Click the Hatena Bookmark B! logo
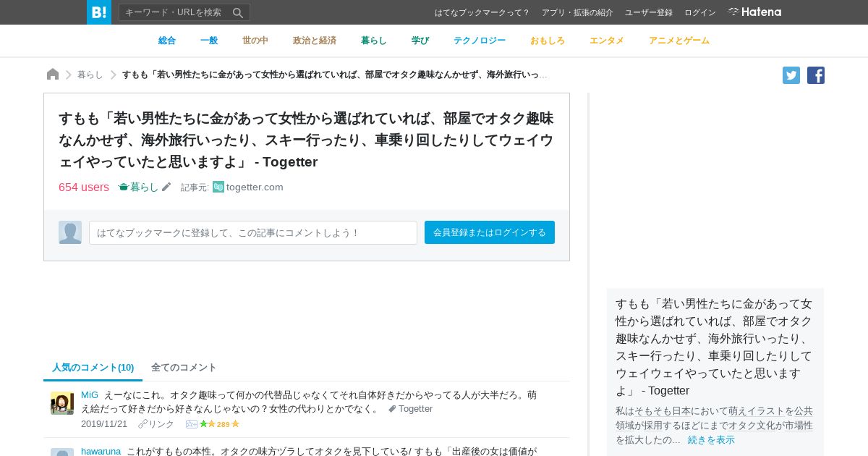868x456 pixels. pyautogui.click(x=99, y=12)
